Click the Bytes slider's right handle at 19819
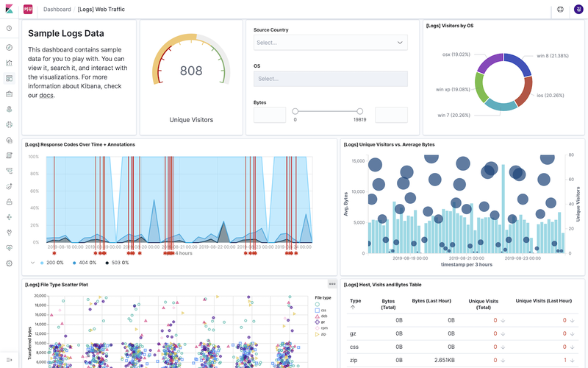Screen dimensions: 588x368 359,111
